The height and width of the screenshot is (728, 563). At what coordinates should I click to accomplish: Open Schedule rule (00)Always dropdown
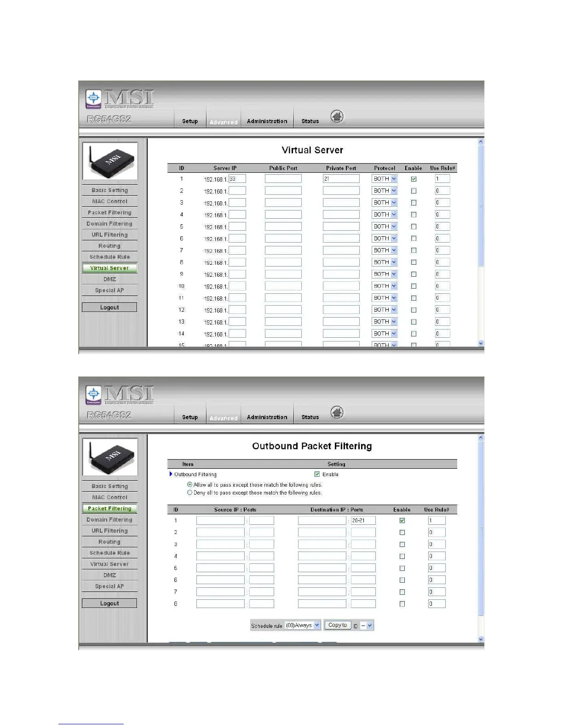pos(302,626)
